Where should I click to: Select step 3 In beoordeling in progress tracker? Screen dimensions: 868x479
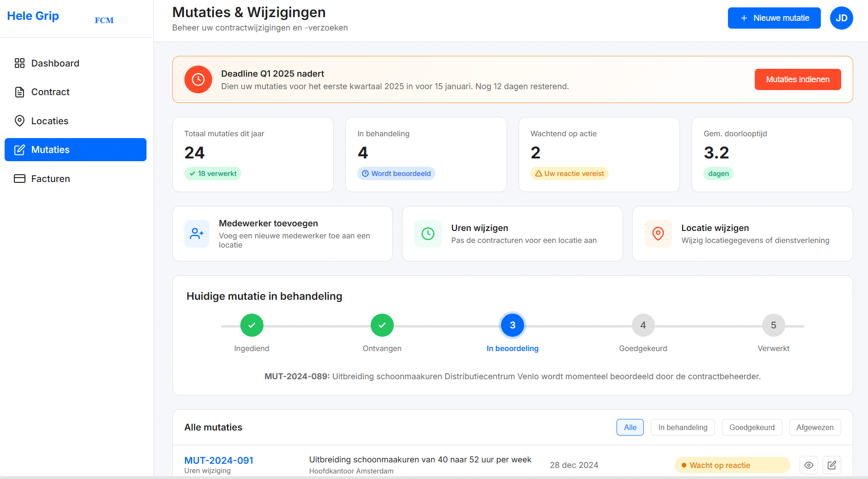(512, 325)
